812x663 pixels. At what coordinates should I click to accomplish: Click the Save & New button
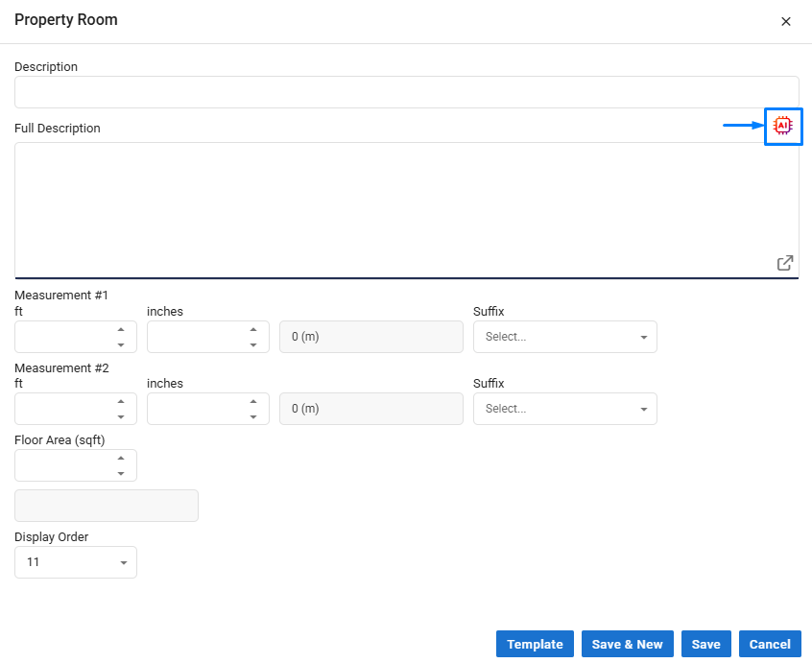(x=627, y=644)
